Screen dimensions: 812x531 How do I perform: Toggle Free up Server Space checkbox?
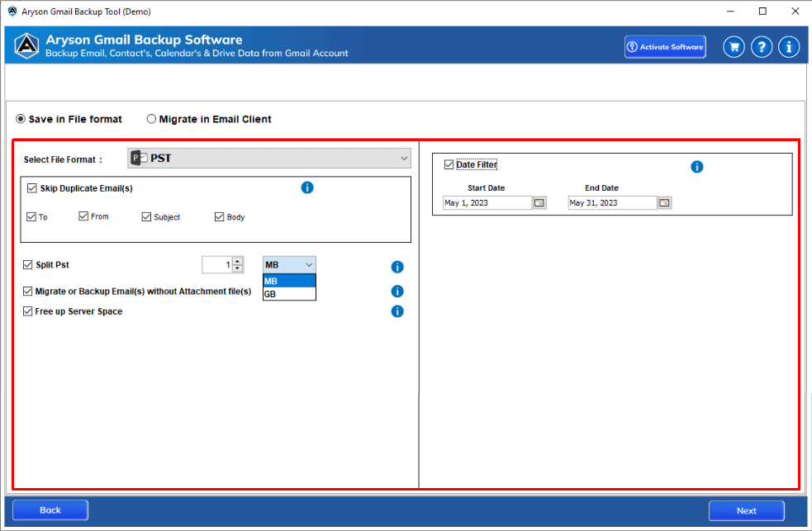[x=28, y=311]
